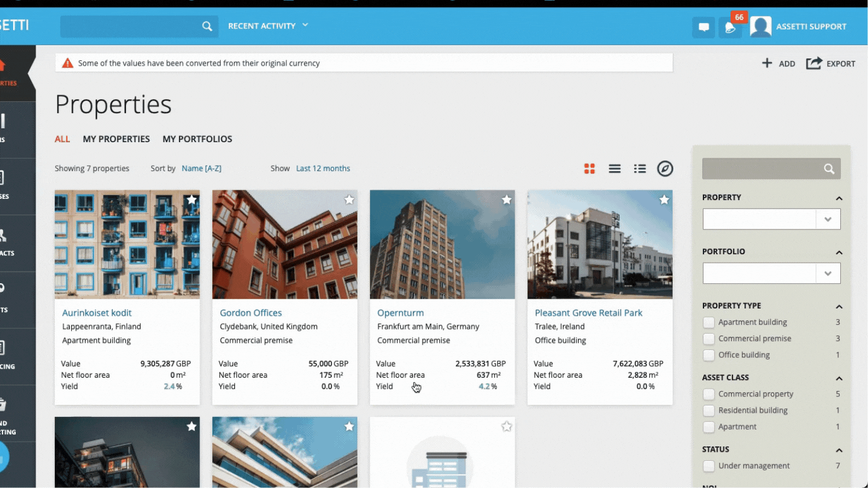Check Apartment building property type
868x488 pixels.
click(709, 322)
